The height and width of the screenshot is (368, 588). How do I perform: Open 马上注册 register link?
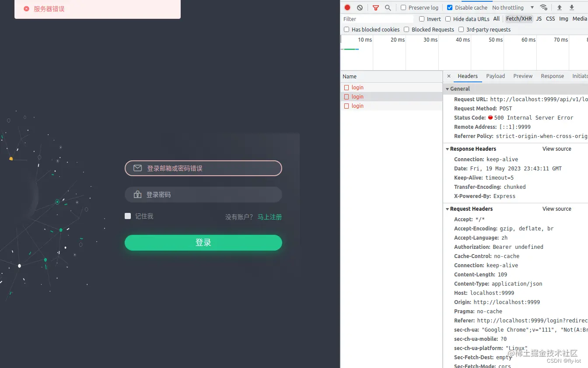click(x=269, y=217)
